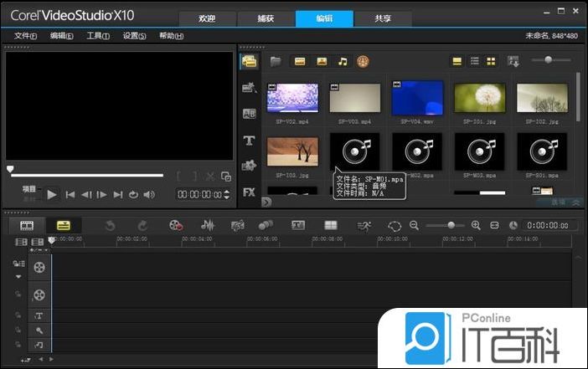Click the record/capture option icon in timeline toolbar

pyautogui.click(x=175, y=226)
